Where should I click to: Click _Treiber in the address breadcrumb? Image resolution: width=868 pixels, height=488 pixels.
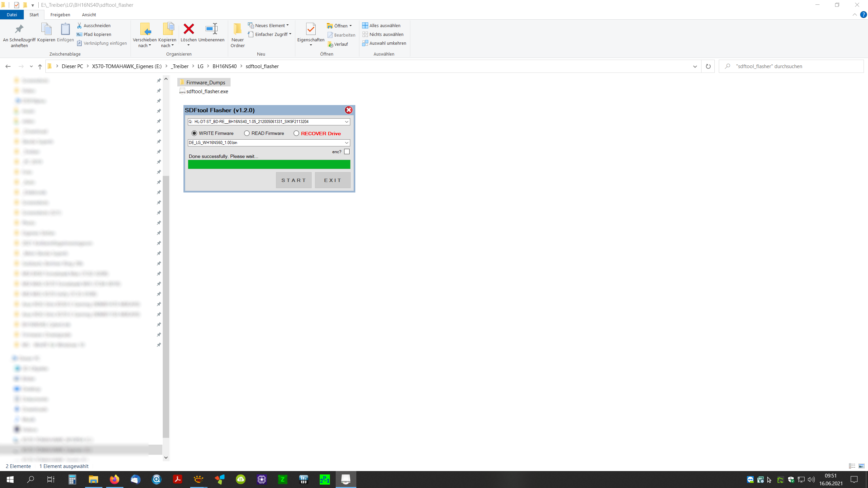click(x=180, y=66)
